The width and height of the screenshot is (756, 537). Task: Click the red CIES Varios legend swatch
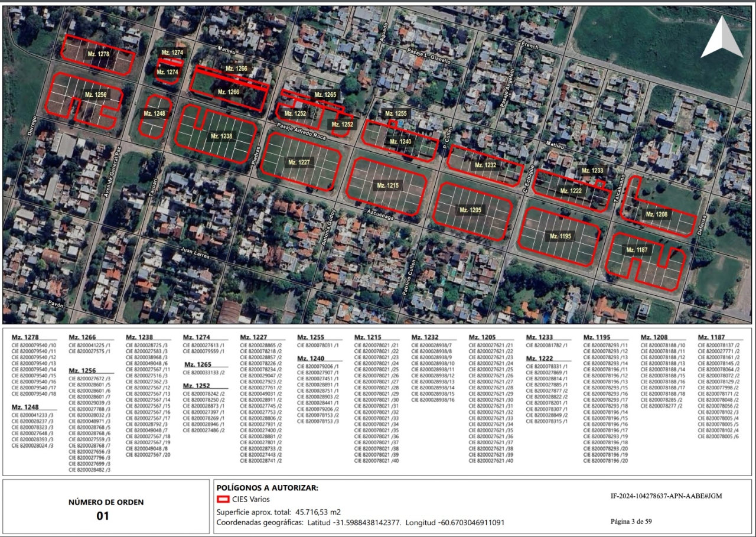coord(223,500)
